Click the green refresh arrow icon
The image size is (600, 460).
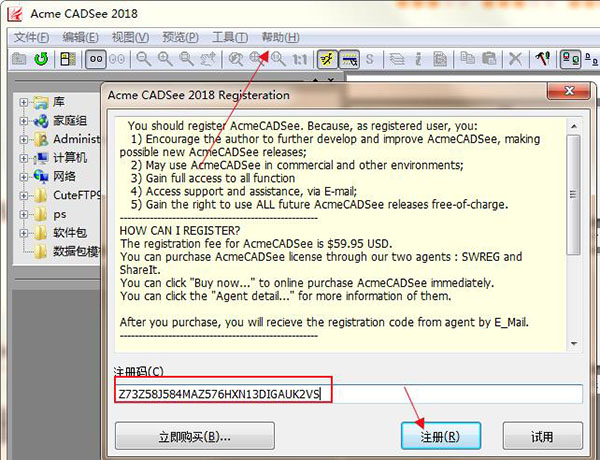[41, 59]
